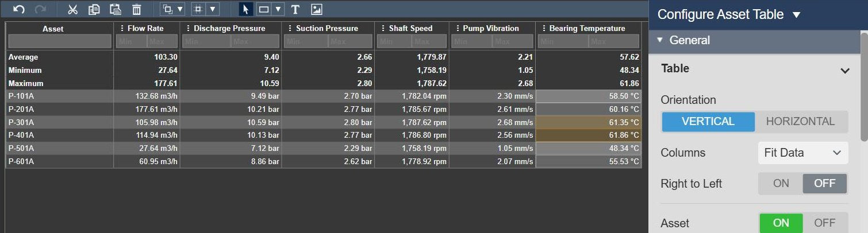868x233 pixels.
Task: Open the arrange order dropdown arrow
Action: (x=180, y=9)
